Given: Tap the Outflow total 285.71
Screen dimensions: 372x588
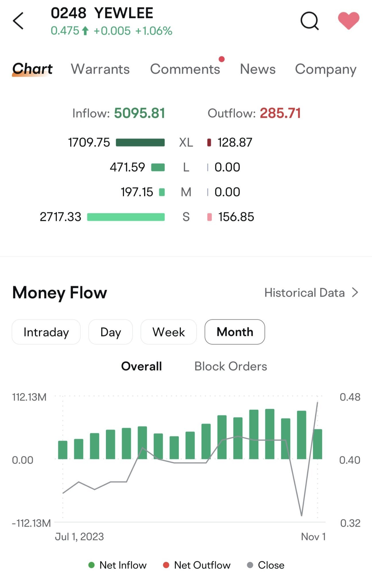Looking at the screenshot, I should [x=280, y=113].
